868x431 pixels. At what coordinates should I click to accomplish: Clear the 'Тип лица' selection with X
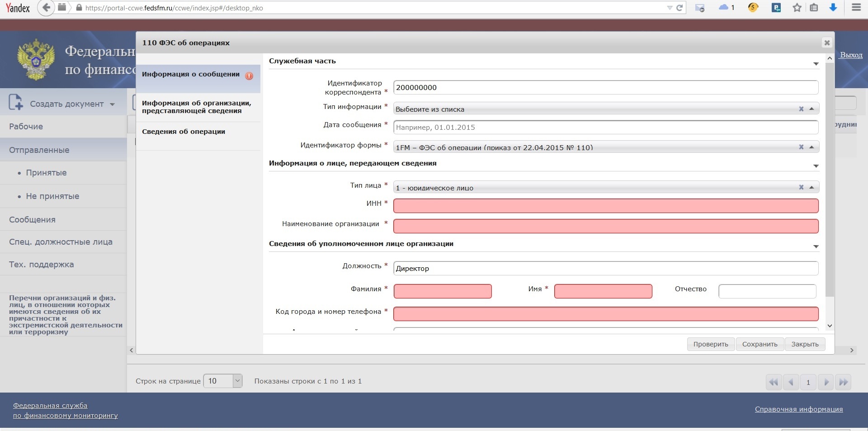click(801, 187)
